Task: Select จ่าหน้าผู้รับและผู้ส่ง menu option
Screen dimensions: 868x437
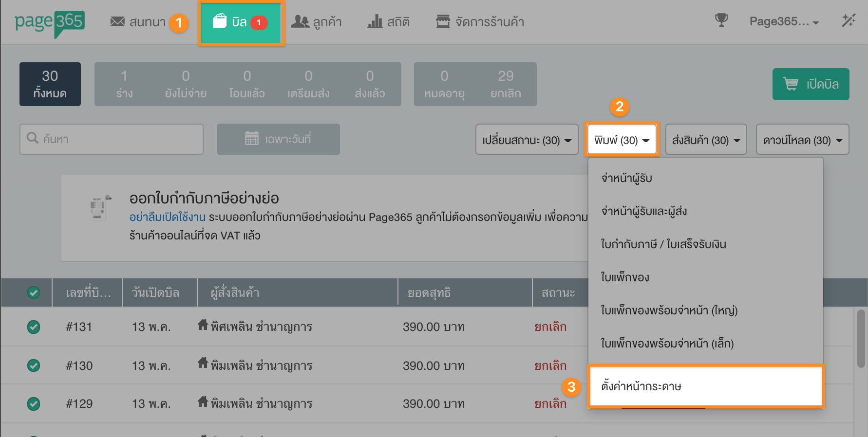Action: (705, 211)
